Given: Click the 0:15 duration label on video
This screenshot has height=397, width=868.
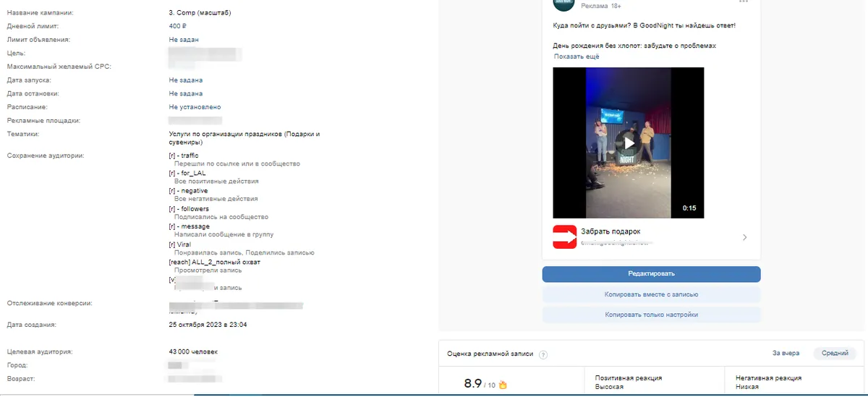Looking at the screenshot, I should (x=689, y=208).
